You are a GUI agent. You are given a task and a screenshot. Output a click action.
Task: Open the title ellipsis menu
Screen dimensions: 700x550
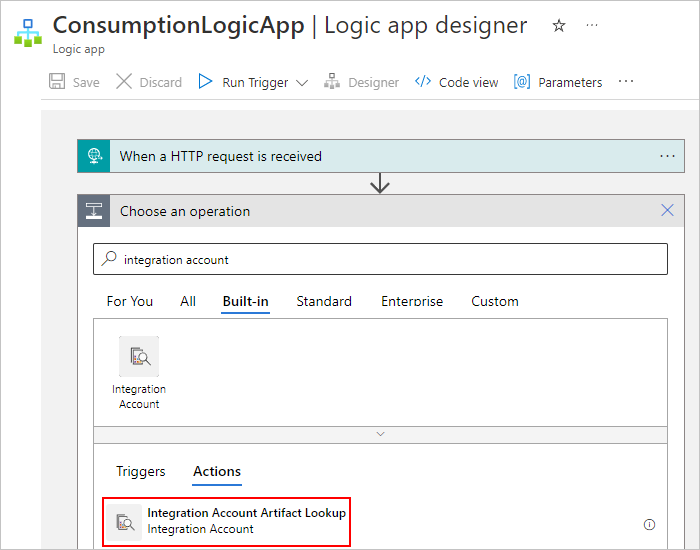point(592,26)
